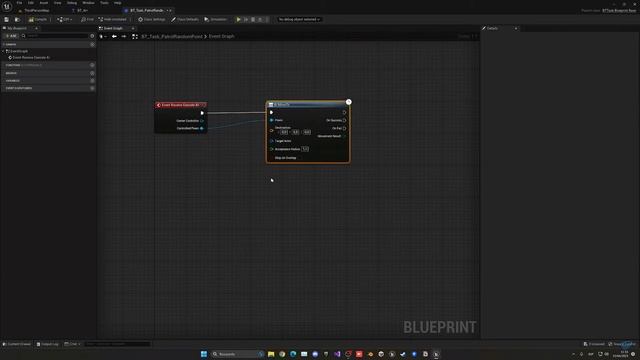Screen dimensions: 640x360
Task: Click the Acceptance Radius value field
Action: tap(305, 149)
